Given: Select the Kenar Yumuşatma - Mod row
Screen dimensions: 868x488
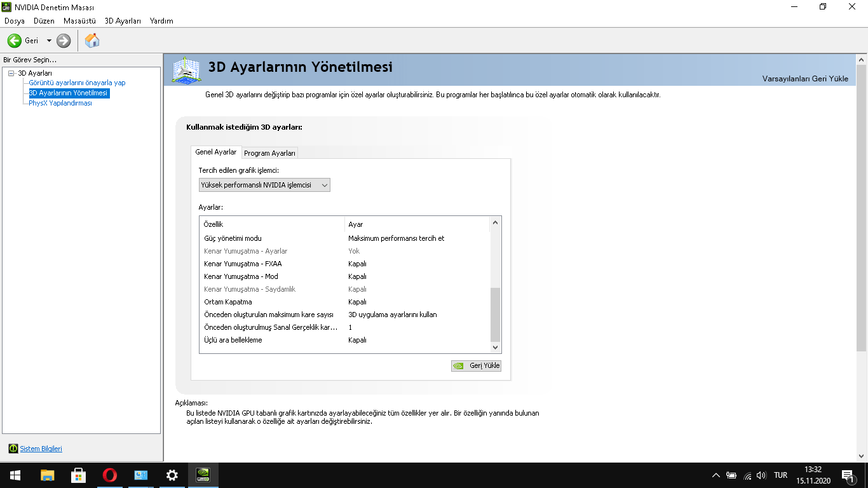Looking at the screenshot, I should click(345, 276).
